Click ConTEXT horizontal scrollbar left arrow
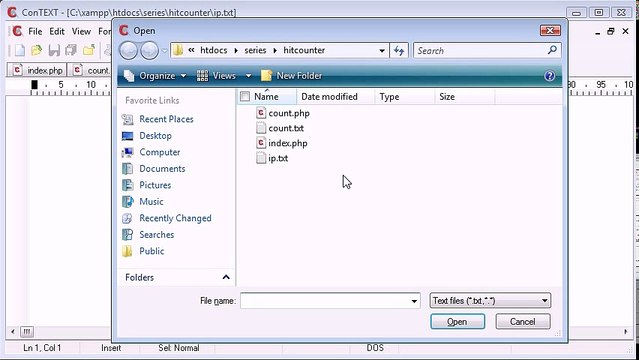Image resolution: width=639 pixels, height=360 pixels. click(12, 331)
